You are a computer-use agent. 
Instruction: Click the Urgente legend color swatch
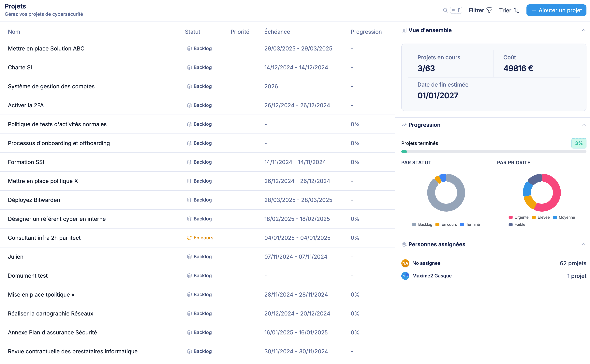510,217
